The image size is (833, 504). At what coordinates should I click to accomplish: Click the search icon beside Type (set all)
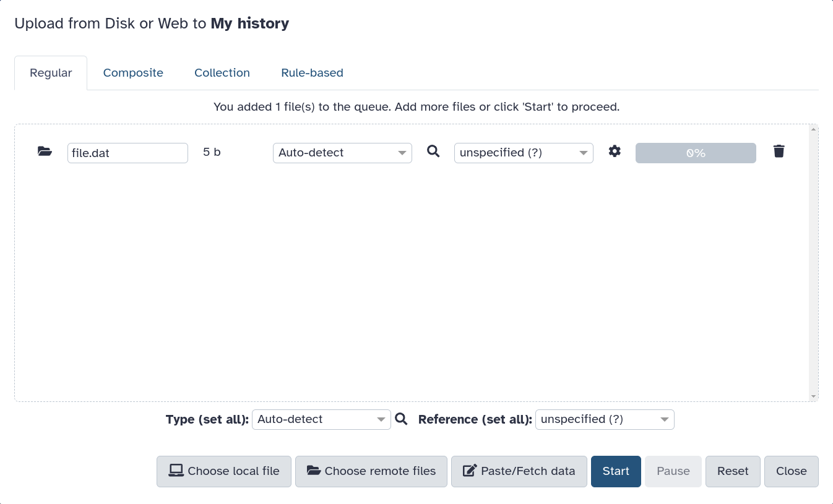click(401, 419)
